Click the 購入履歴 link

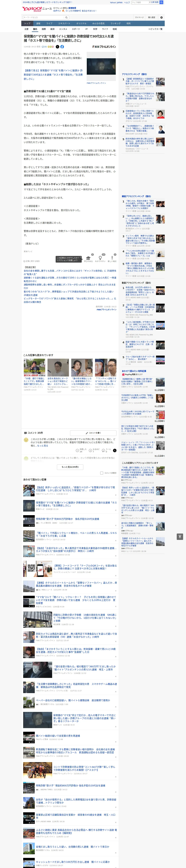tap(152, 18)
